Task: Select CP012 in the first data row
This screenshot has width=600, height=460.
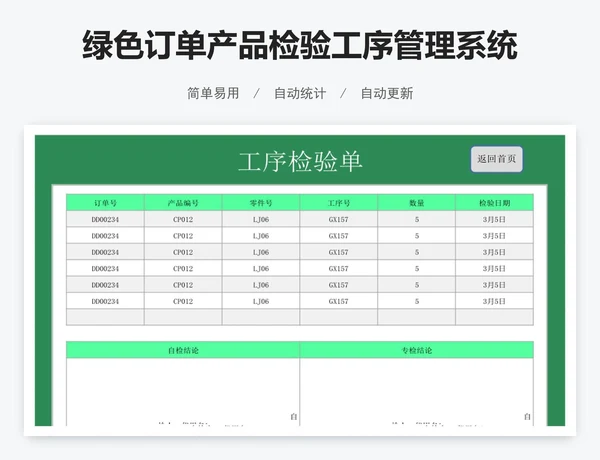Action: click(183, 220)
